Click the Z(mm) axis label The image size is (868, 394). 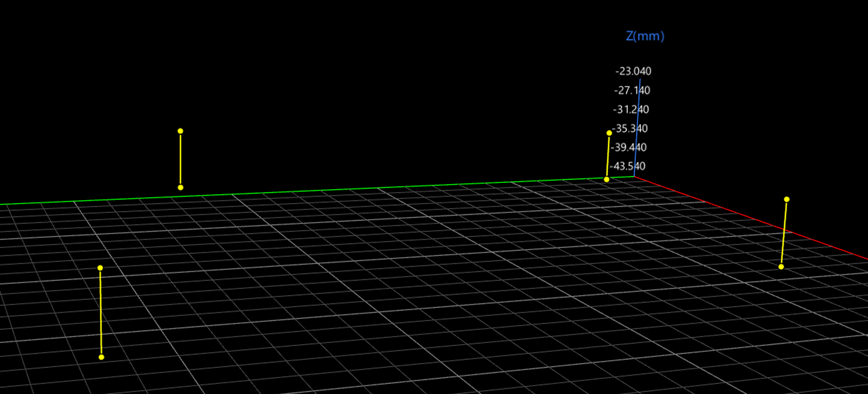click(x=645, y=36)
